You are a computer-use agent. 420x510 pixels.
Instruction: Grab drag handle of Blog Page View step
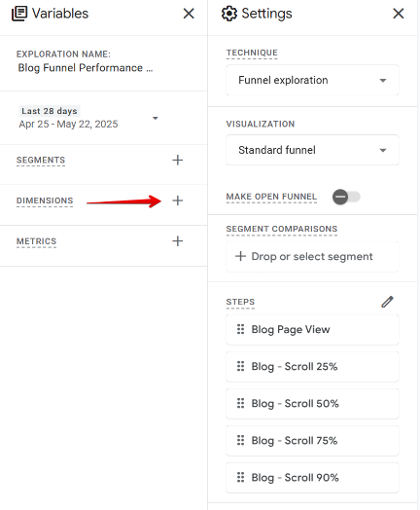240,329
